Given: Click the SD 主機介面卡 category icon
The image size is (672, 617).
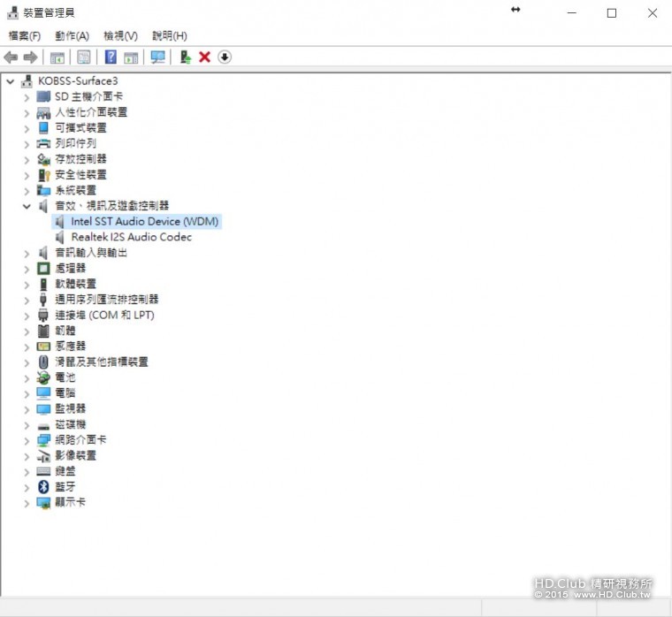Looking at the screenshot, I should point(43,96).
